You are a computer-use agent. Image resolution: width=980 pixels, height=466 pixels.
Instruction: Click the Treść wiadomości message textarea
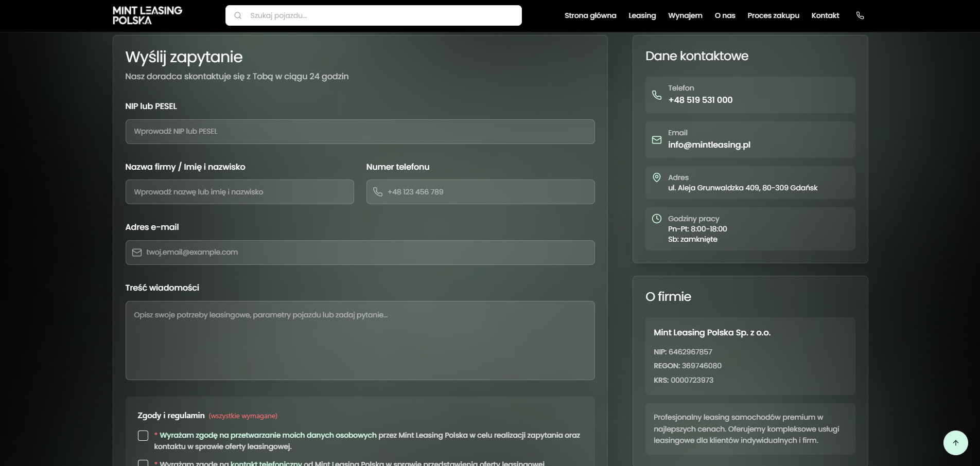click(360, 340)
